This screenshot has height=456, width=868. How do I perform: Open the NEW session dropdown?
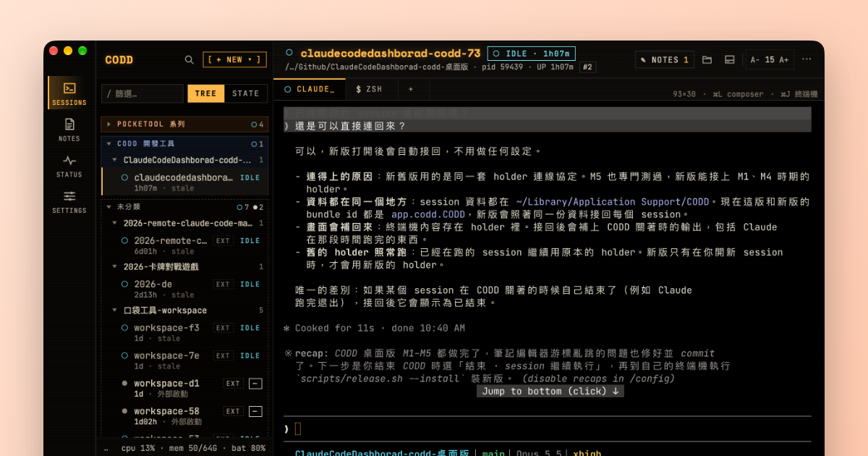pyautogui.click(x=235, y=60)
